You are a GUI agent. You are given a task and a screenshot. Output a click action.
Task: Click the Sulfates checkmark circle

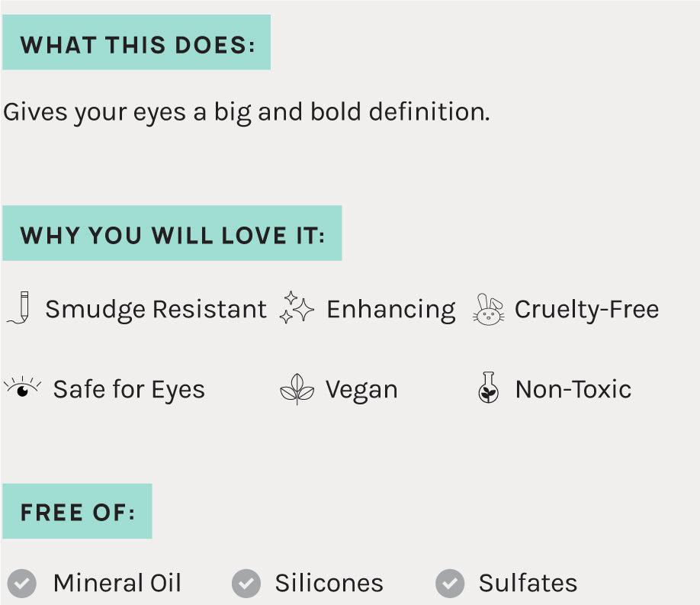click(x=450, y=584)
